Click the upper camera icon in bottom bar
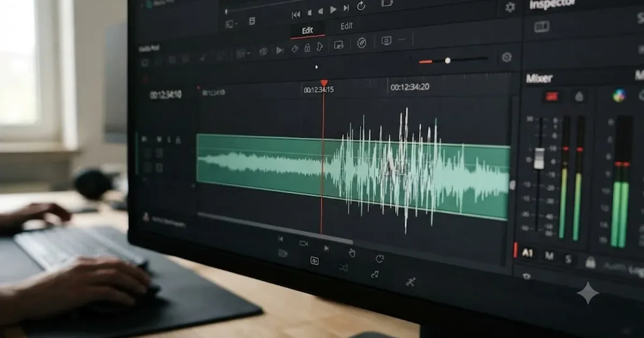Image resolution: width=644 pixels, height=338 pixels. click(x=303, y=244)
